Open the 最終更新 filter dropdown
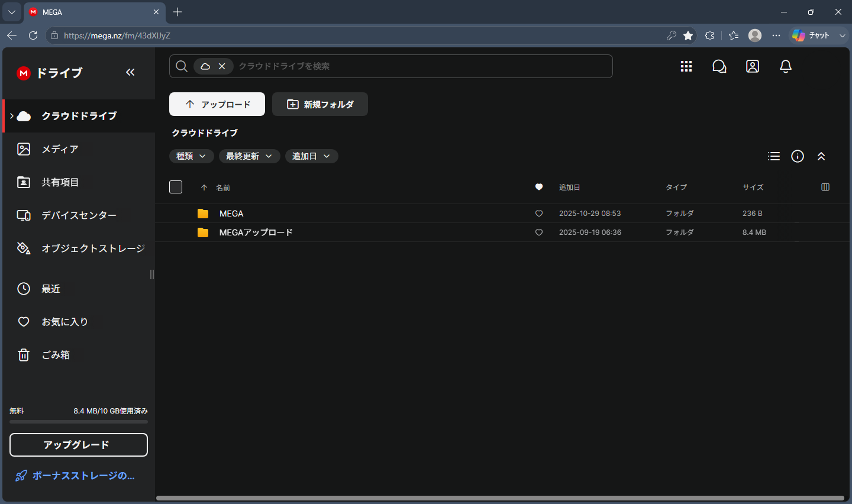The image size is (852, 504). [250, 156]
